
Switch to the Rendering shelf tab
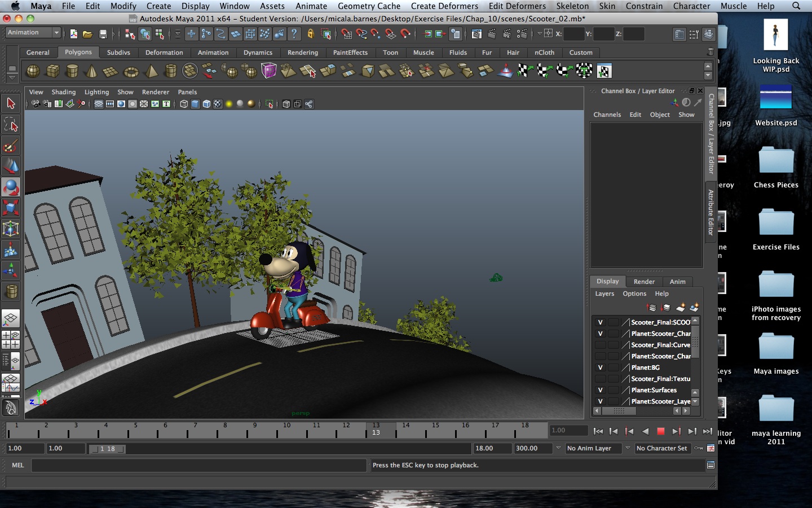tap(303, 52)
